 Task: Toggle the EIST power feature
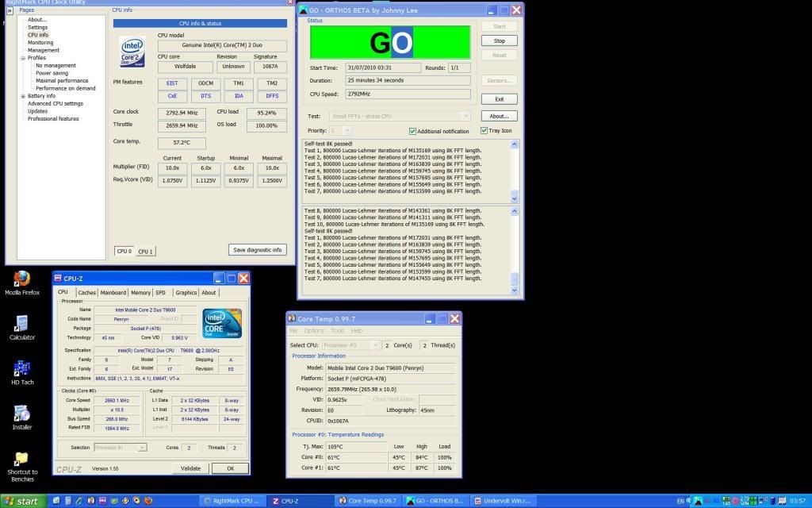(x=172, y=83)
